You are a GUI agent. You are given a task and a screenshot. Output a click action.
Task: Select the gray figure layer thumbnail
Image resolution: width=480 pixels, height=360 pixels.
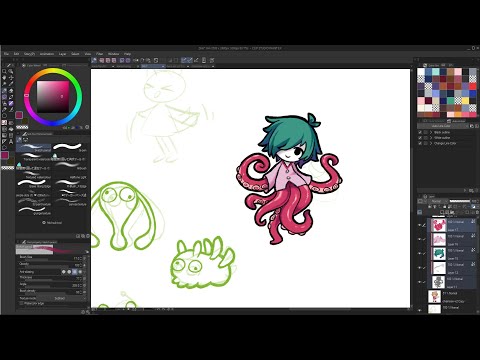(x=438, y=282)
